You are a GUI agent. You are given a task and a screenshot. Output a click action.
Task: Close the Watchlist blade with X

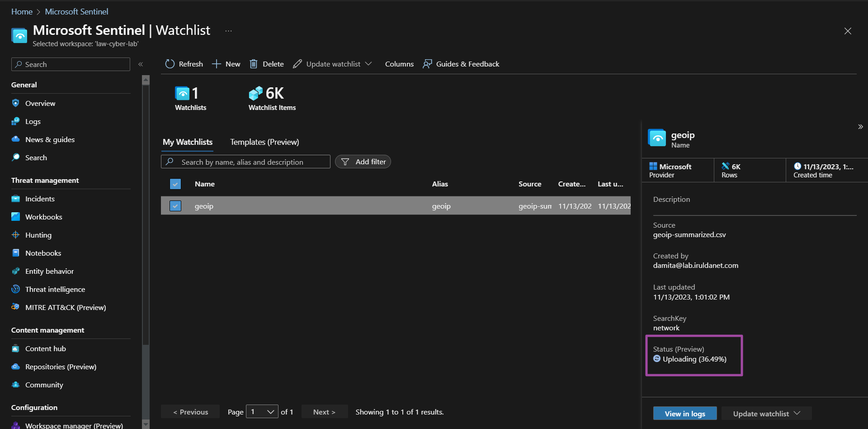[848, 31]
